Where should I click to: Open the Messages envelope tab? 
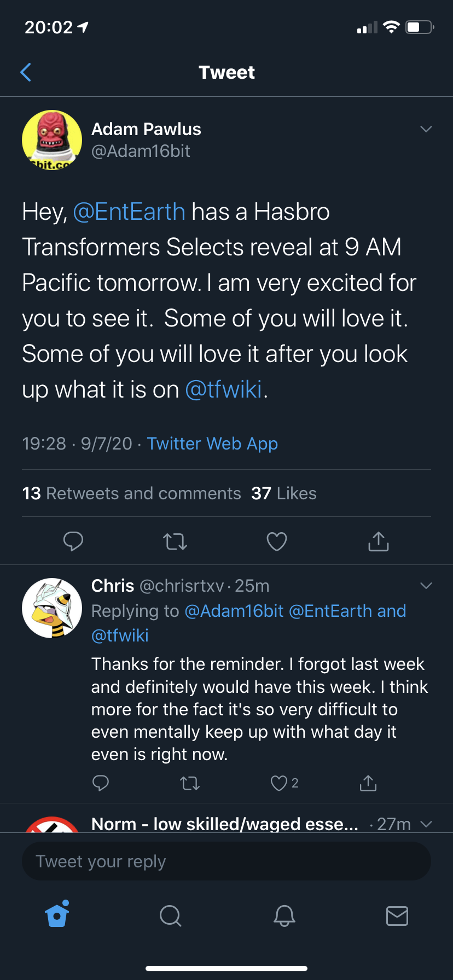(x=397, y=915)
